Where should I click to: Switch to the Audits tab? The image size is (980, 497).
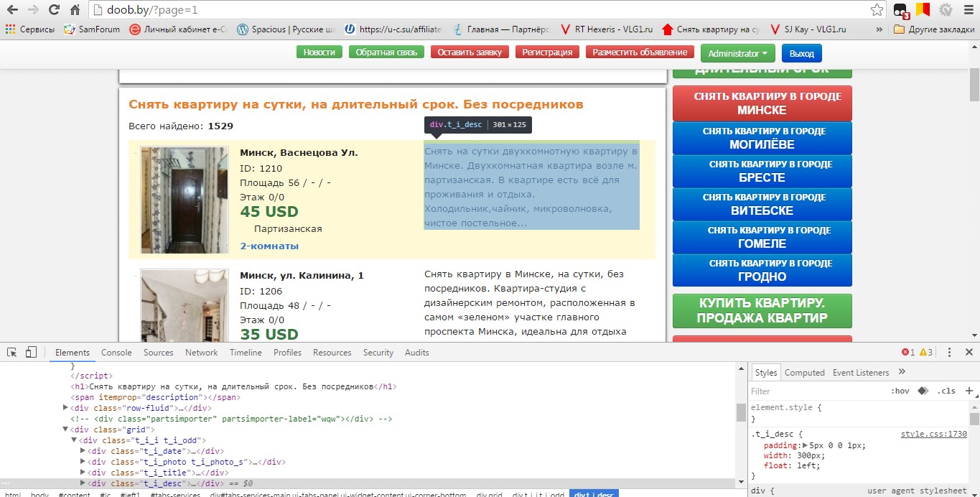pyautogui.click(x=416, y=353)
